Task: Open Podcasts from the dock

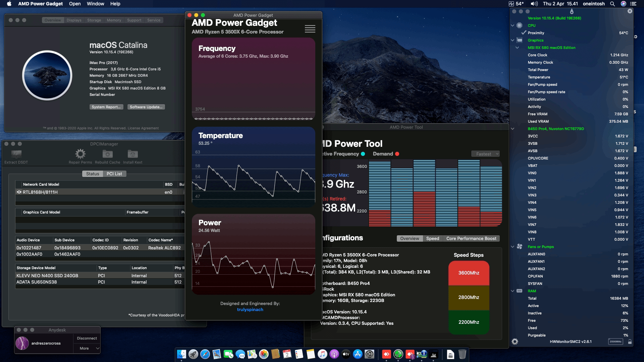Action: (334, 354)
